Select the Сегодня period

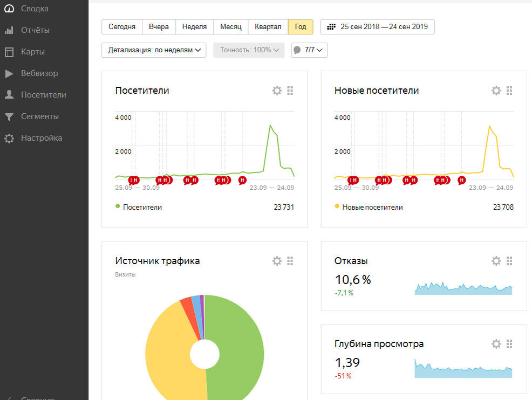coord(122,27)
